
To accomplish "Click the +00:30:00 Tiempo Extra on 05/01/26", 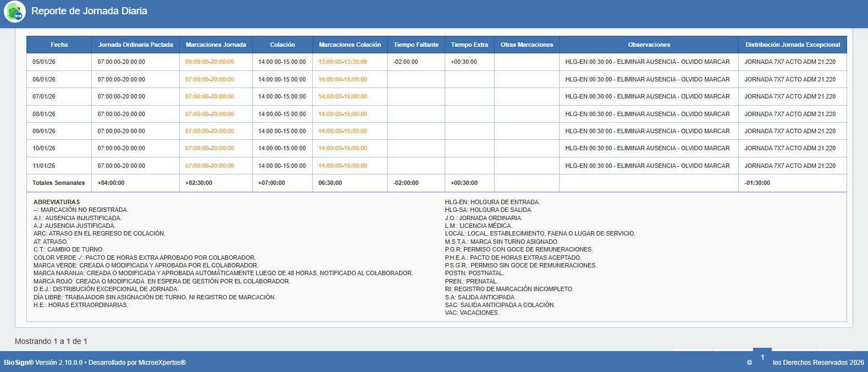I will pos(464,62).
